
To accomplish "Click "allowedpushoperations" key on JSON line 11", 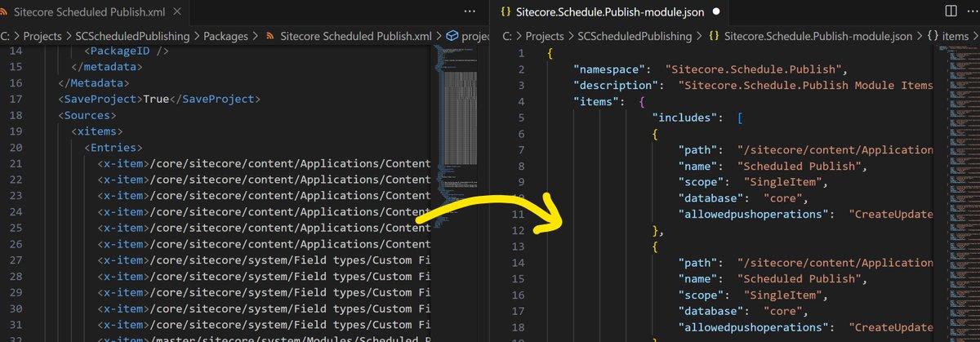I will (x=755, y=214).
